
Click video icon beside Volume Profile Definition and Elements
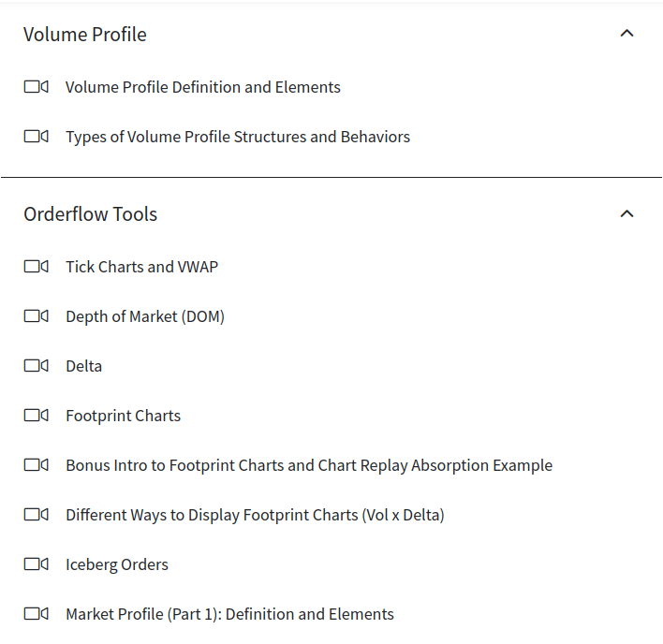pyautogui.click(x=36, y=87)
